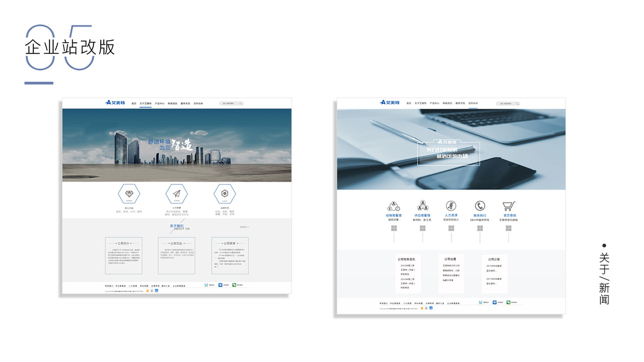Open 产品中心 in left mockup navigation
The width and height of the screenshot is (644, 362).
tap(159, 103)
